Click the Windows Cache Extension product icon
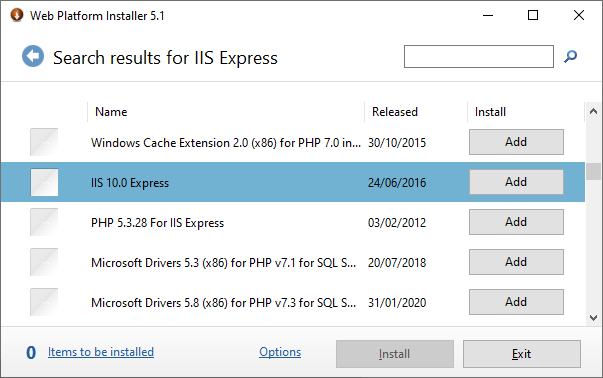Image resolution: width=603 pixels, height=378 pixels. point(44,142)
